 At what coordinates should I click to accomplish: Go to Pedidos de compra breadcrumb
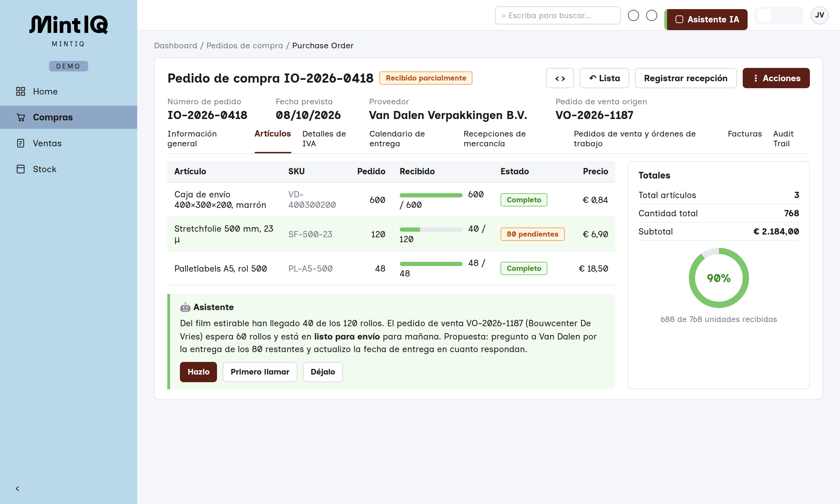[x=245, y=45]
